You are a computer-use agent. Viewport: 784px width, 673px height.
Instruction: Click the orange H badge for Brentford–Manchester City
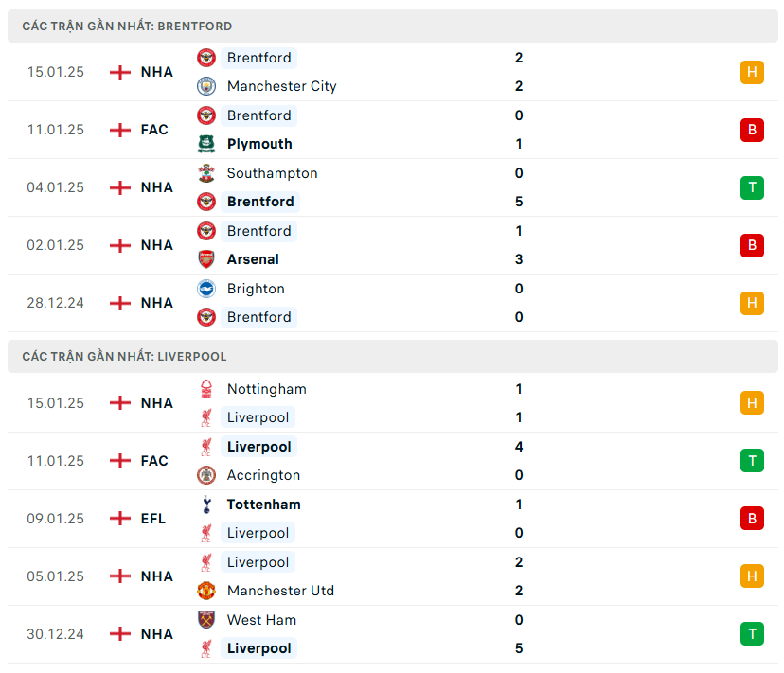[752, 72]
